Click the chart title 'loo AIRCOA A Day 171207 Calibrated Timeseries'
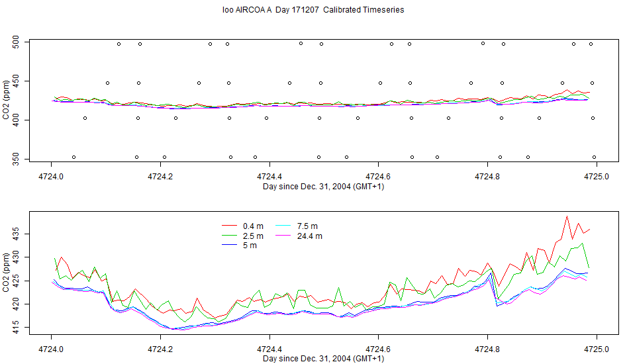 click(313, 10)
